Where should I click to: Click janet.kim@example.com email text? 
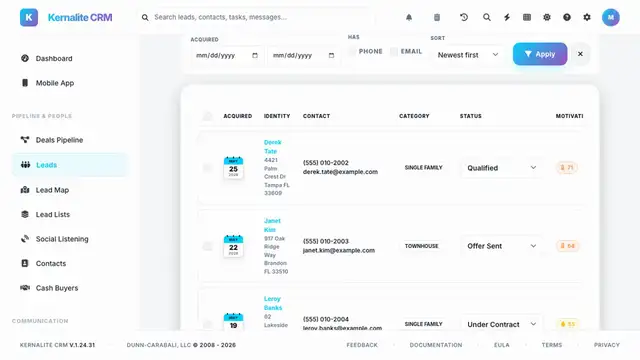coord(339,250)
